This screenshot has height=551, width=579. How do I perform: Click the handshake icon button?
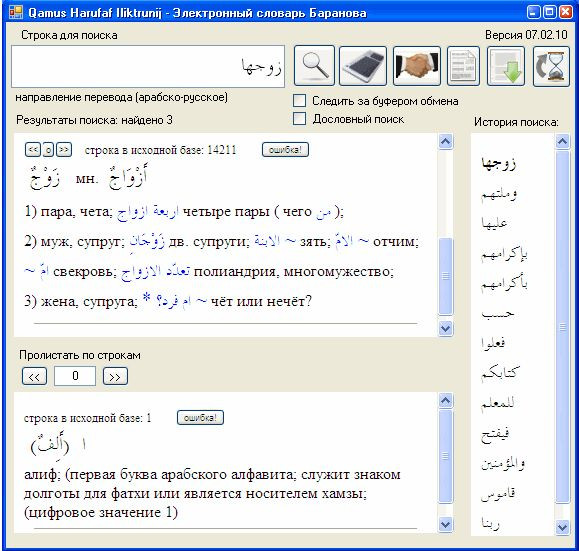click(417, 66)
